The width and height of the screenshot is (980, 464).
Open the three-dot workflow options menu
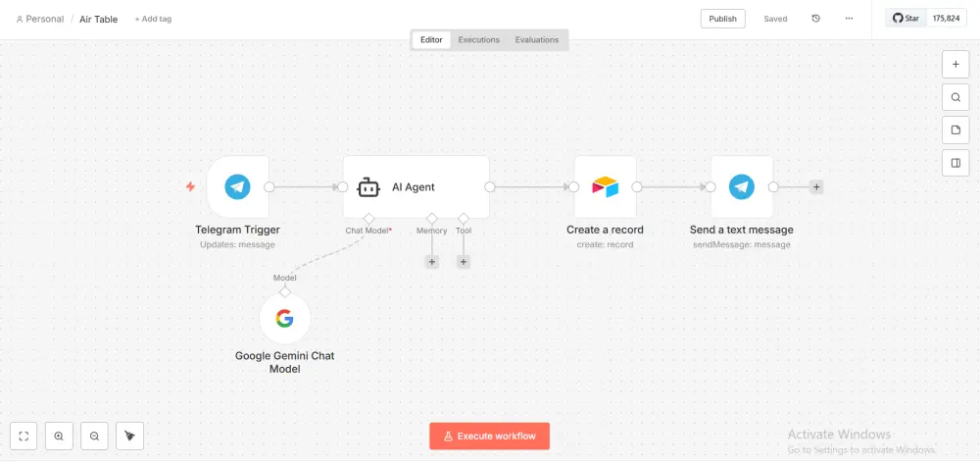click(849, 19)
